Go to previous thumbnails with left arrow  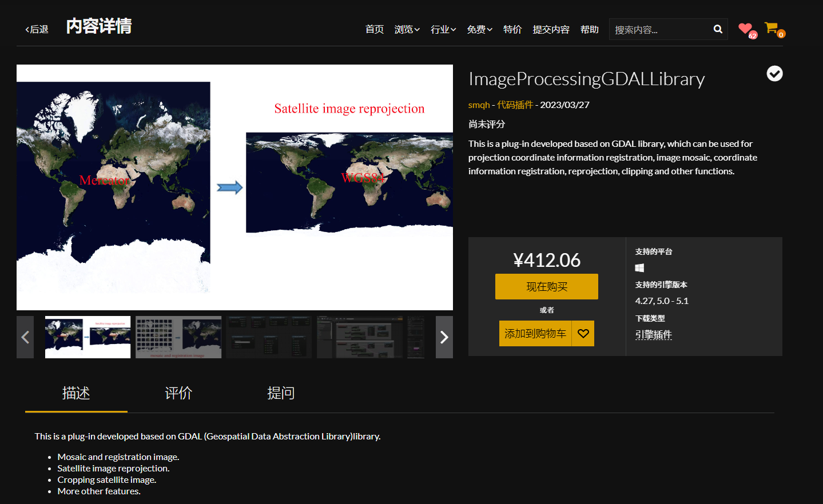[25, 337]
